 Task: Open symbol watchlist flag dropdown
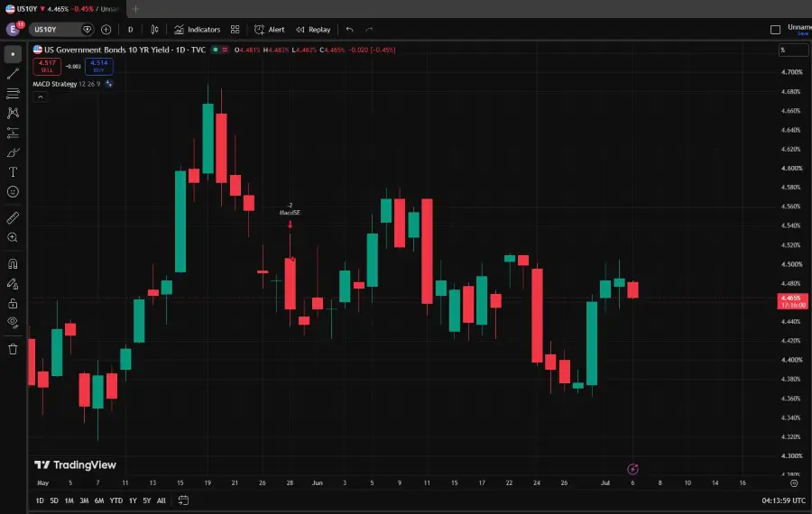(x=87, y=30)
